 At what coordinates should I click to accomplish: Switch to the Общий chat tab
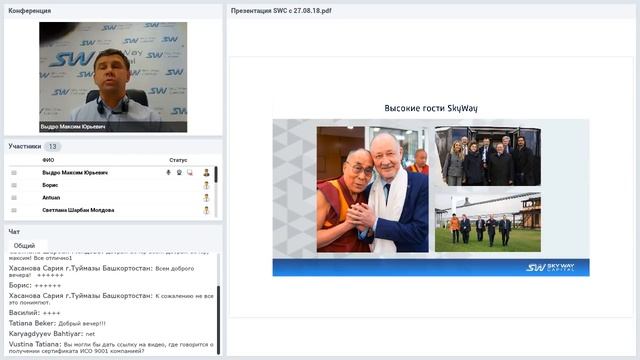point(24,246)
